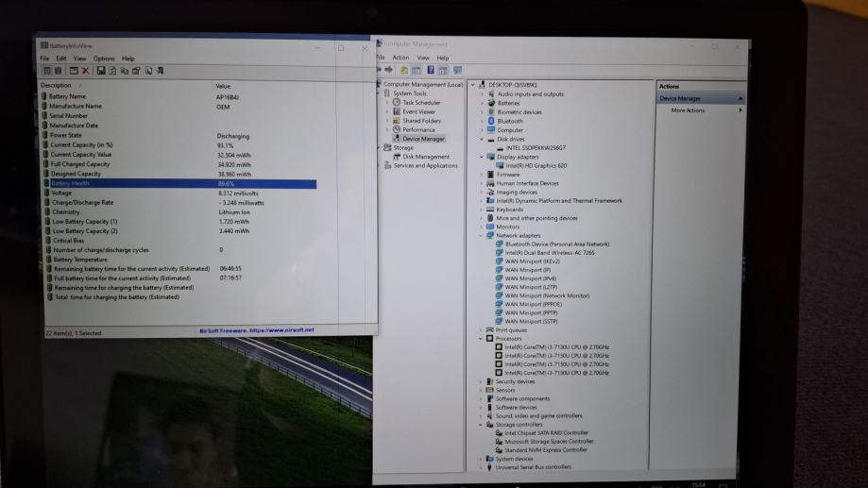Open the File menu in BatteryInfoView
Screen dimensions: 868x488
point(44,59)
